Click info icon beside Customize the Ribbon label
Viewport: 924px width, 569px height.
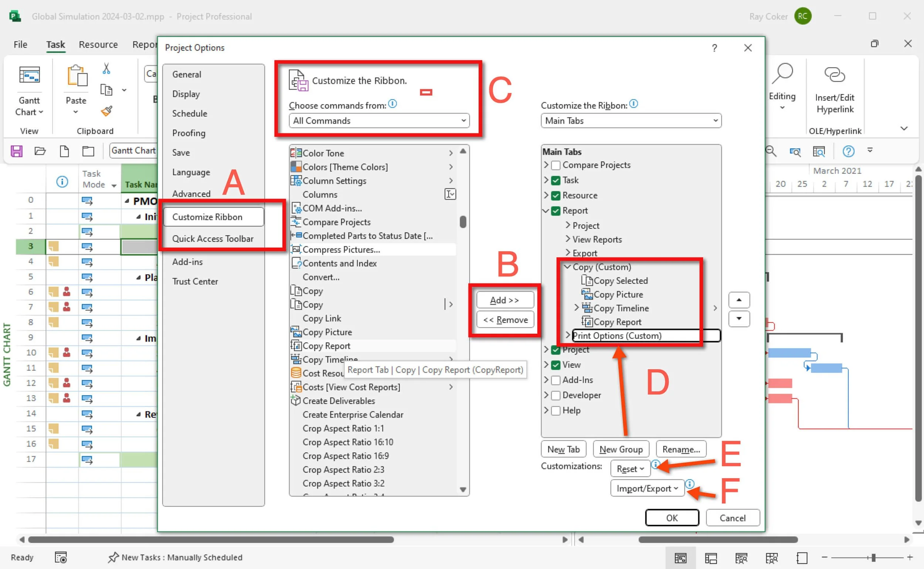coord(633,103)
